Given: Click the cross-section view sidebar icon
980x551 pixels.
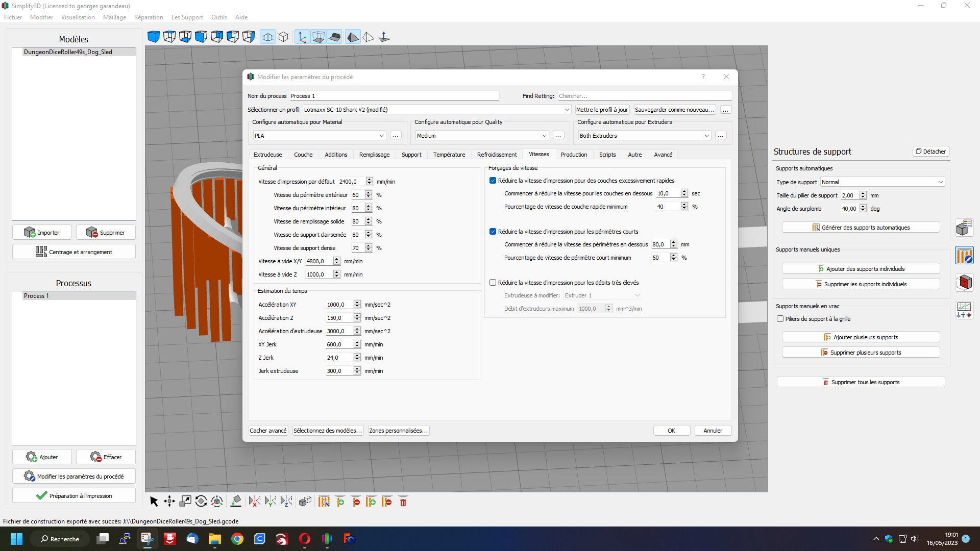Looking at the screenshot, I should click(x=964, y=282).
